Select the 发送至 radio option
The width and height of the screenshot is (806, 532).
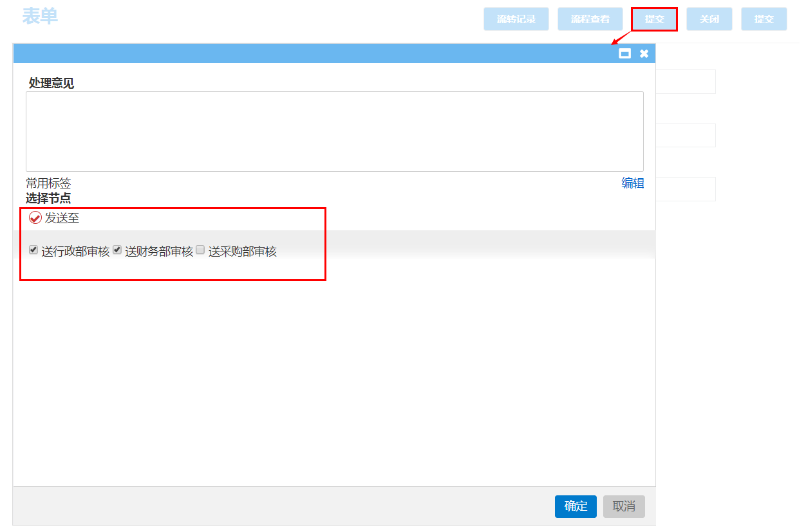[x=35, y=218]
